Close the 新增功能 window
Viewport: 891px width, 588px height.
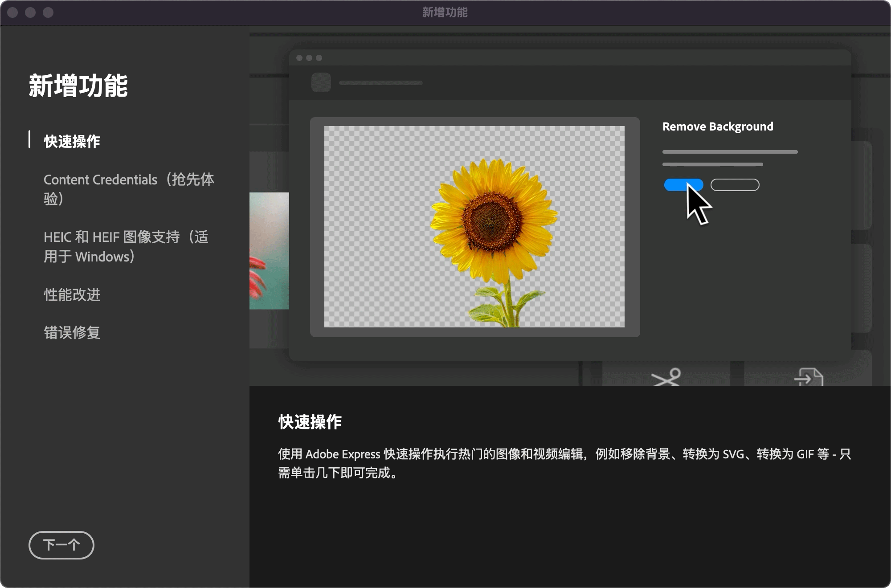click(x=12, y=12)
